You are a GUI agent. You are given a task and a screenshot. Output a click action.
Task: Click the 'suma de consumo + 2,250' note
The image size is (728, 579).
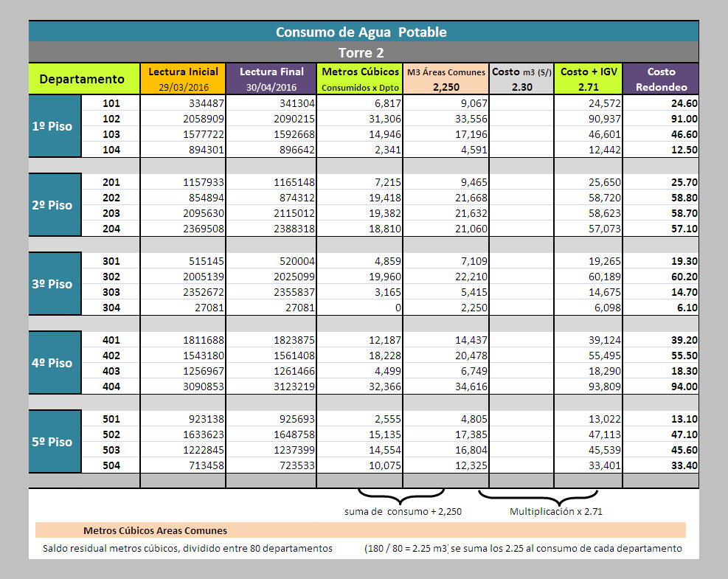[x=403, y=511]
